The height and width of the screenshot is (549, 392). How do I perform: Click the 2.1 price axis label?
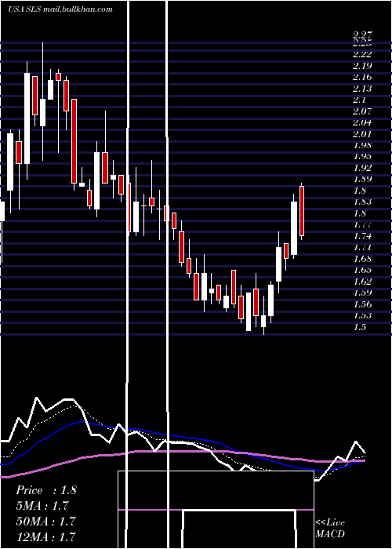point(360,100)
